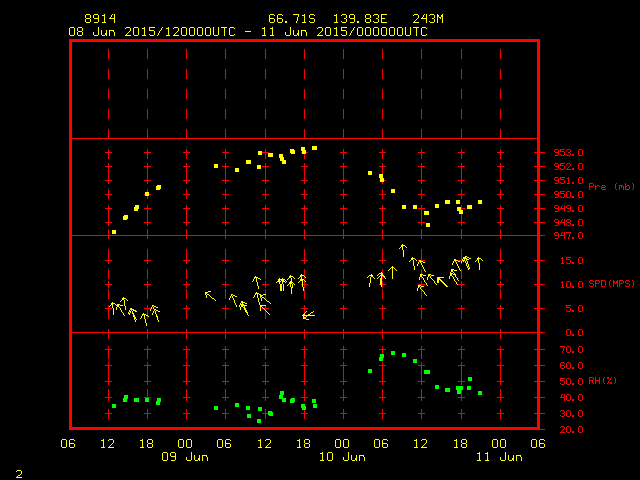The image size is (640, 480).
Task: Click the latitude text 66.71S
Action: (292, 19)
